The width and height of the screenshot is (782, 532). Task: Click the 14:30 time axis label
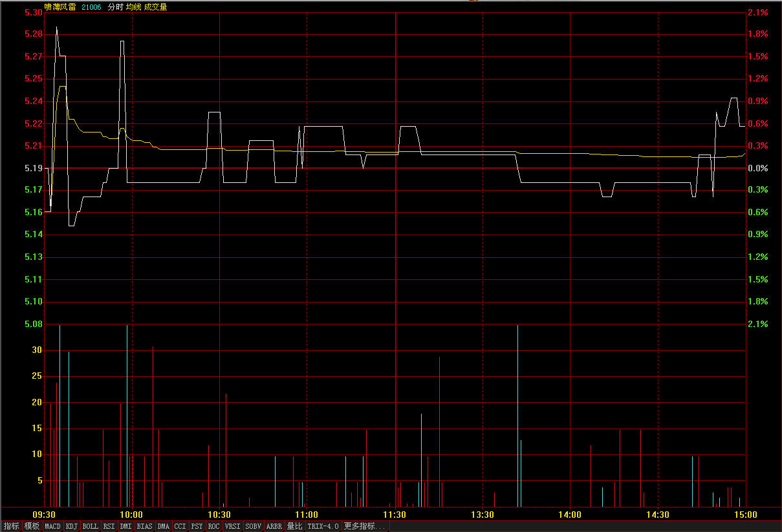click(x=658, y=515)
